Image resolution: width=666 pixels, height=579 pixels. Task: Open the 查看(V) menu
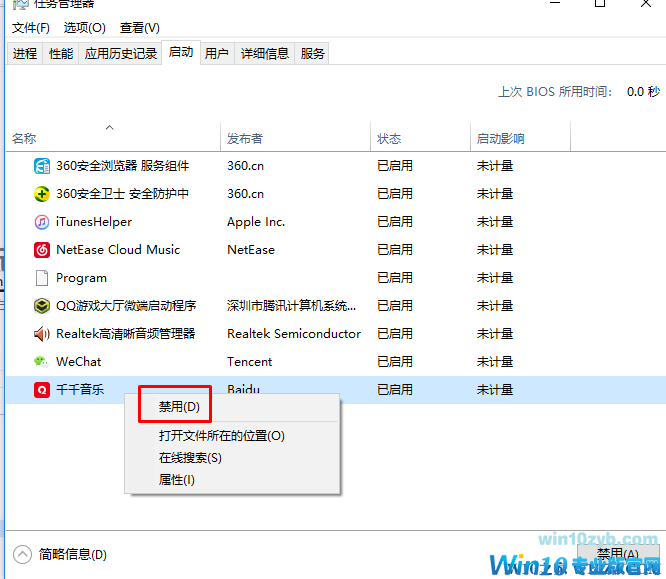coord(140,28)
